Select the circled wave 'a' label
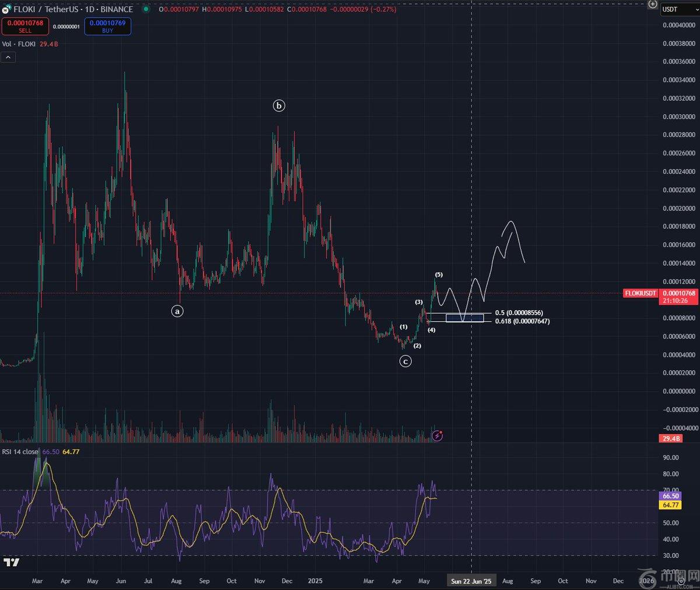 coord(177,311)
